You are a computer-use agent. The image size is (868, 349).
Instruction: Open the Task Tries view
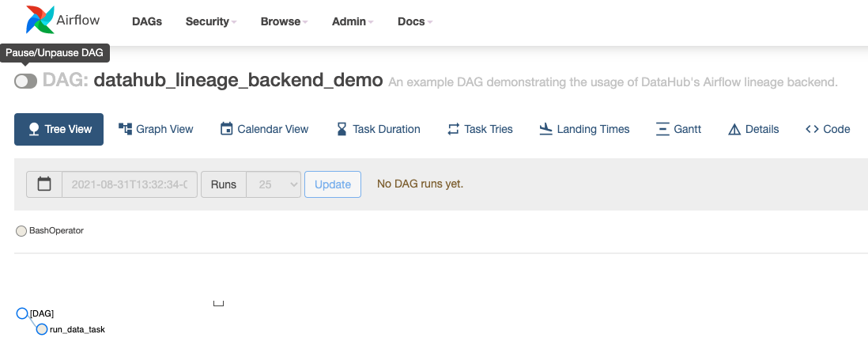[x=480, y=129]
